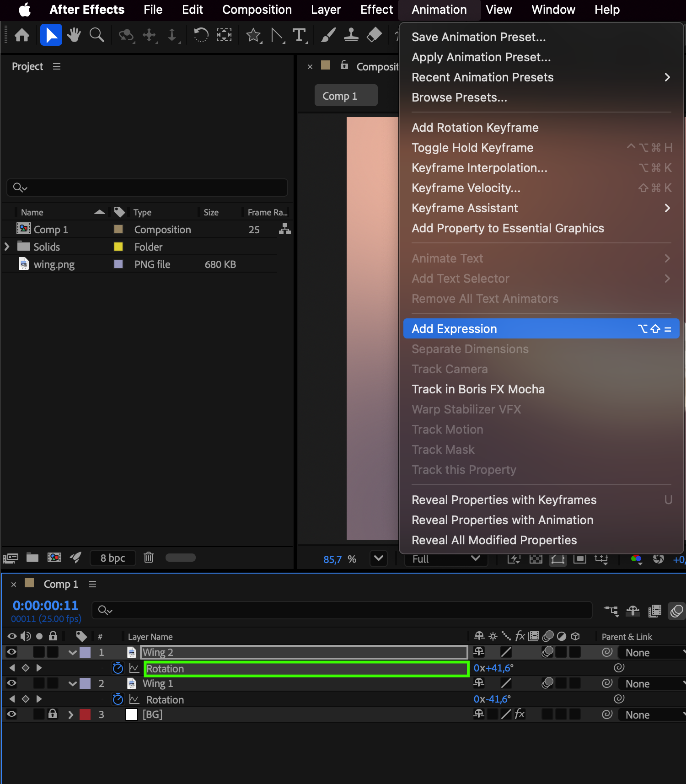The width and height of the screenshot is (686, 784).
Task: Collapse the Wing 1 layer properties
Action: pos(72,684)
